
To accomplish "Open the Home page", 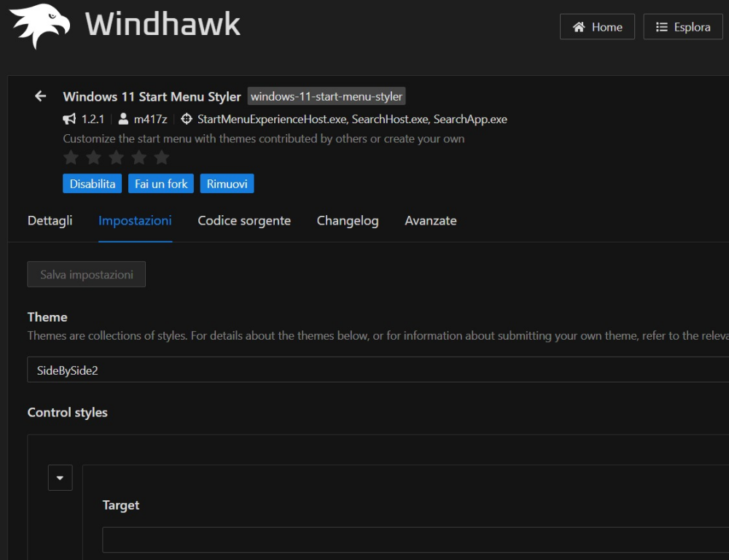I will coord(597,27).
